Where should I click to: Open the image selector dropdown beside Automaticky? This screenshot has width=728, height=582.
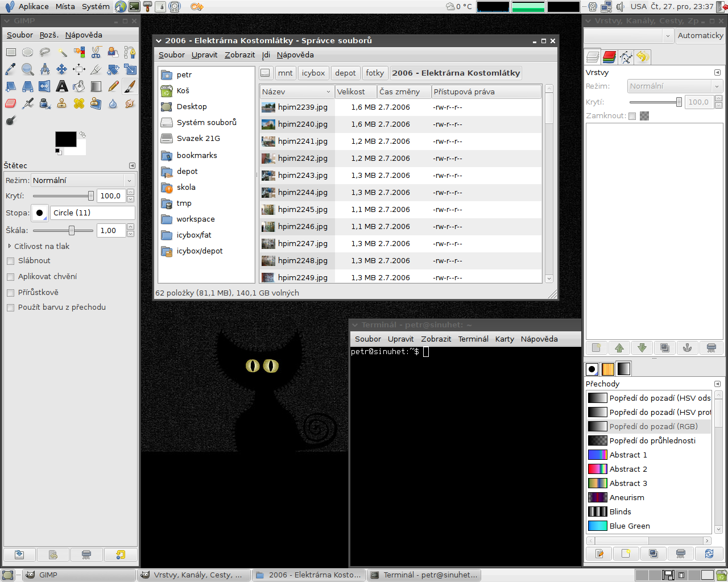[x=629, y=35]
